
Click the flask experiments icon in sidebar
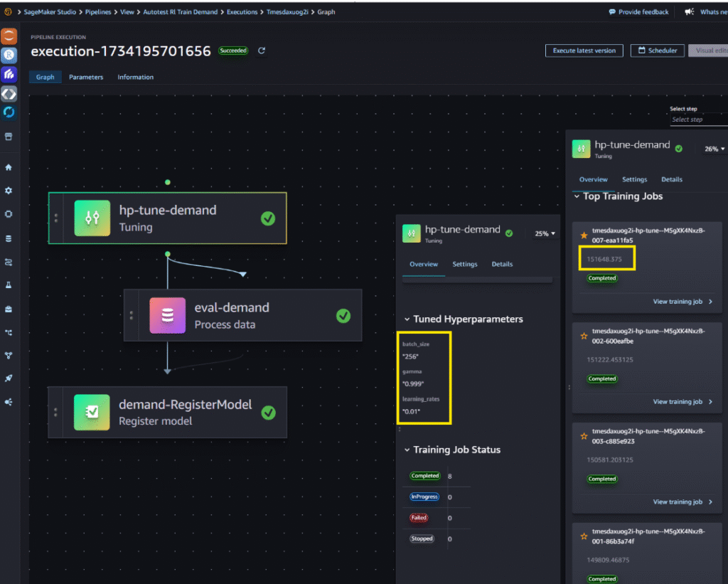pos(9,285)
